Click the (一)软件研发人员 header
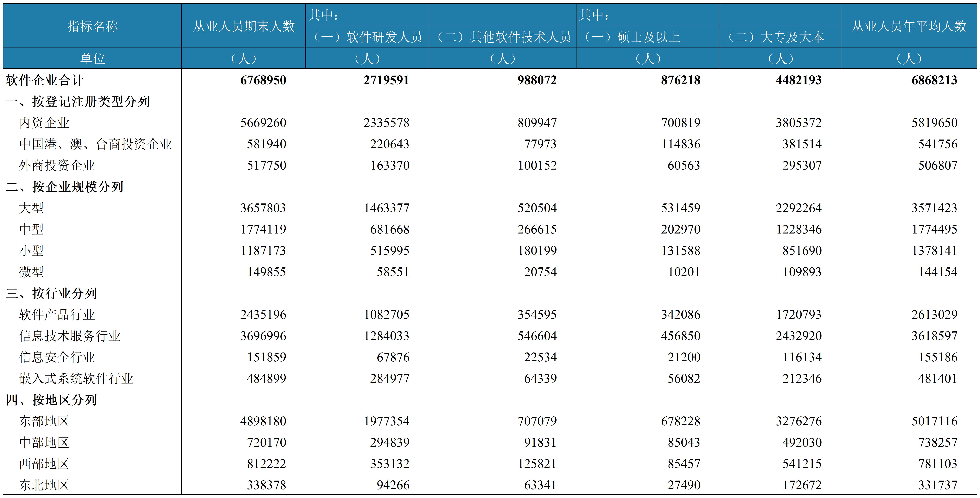 coord(367,37)
